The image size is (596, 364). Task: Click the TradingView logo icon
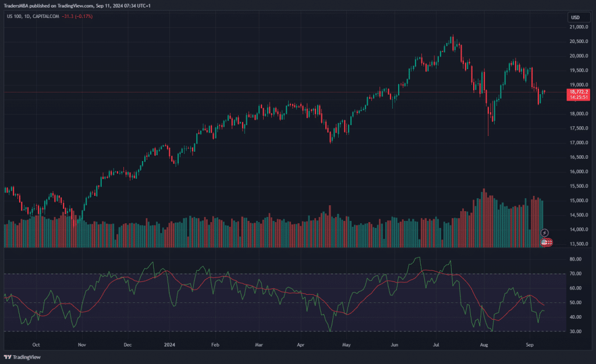pyautogui.click(x=8, y=357)
